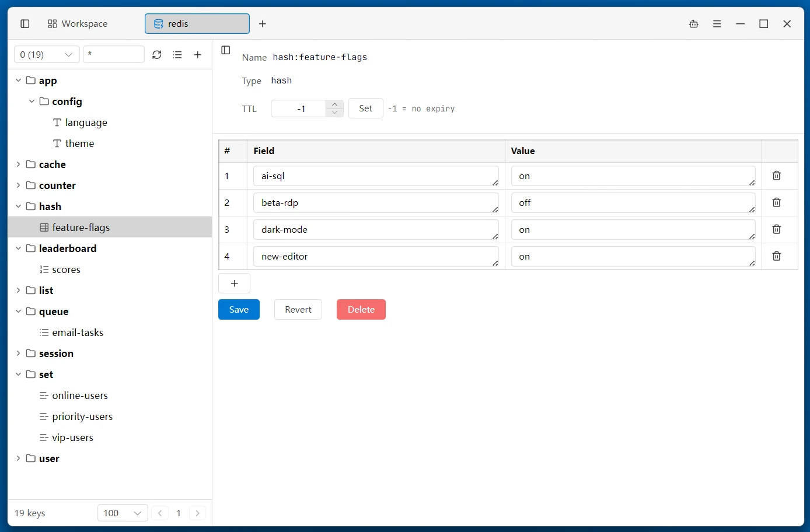Delete the dark-mode field row
Viewport: 810px width, 532px height.
pos(777,229)
